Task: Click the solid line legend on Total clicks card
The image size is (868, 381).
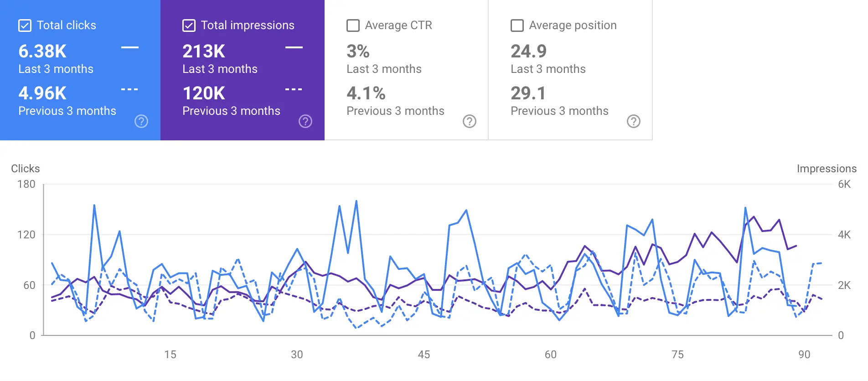Action: pos(129,47)
